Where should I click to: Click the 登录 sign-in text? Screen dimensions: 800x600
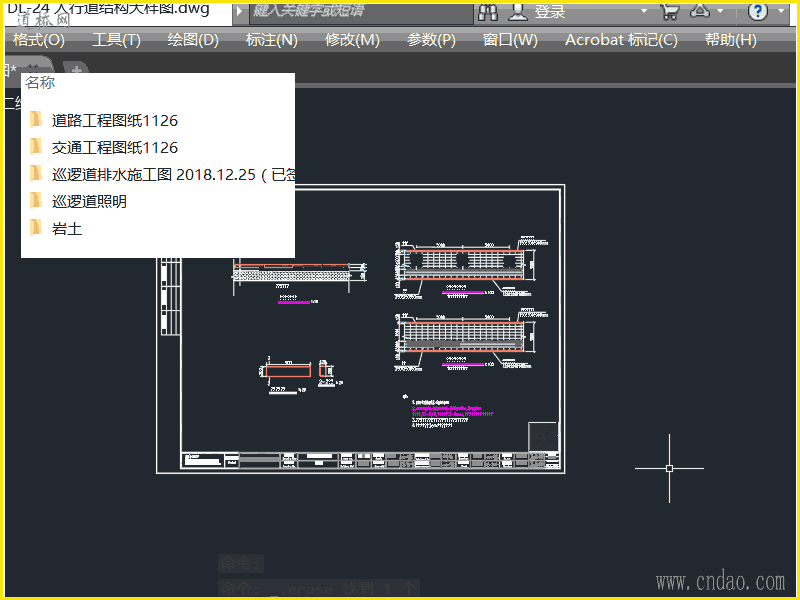[549, 12]
